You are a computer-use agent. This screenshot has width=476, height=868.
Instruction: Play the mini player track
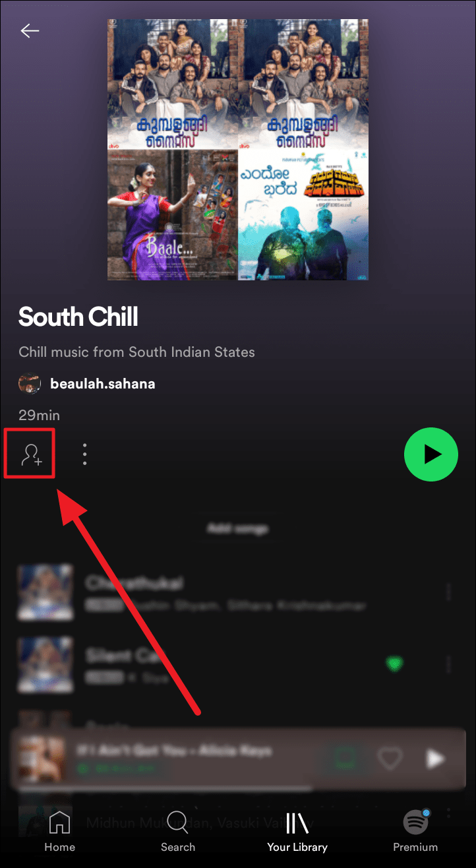[x=435, y=759]
